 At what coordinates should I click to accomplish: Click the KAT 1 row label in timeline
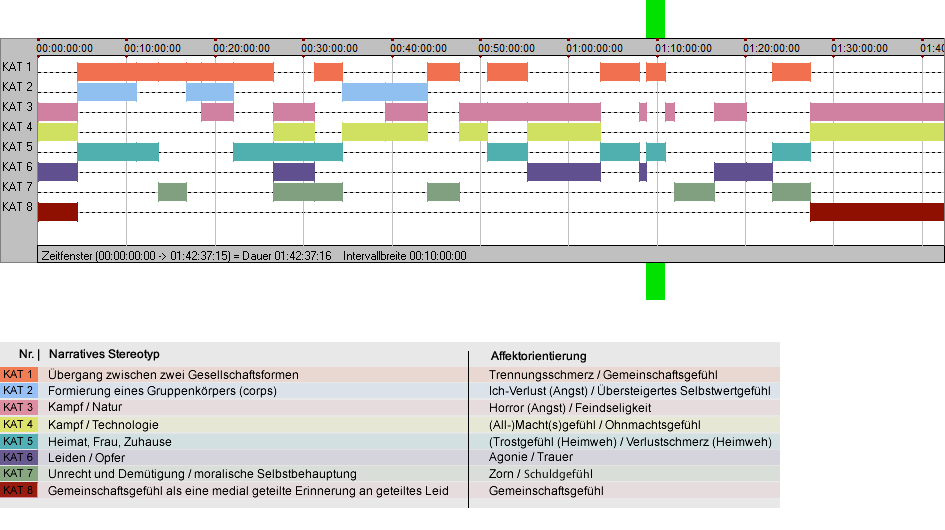17,67
